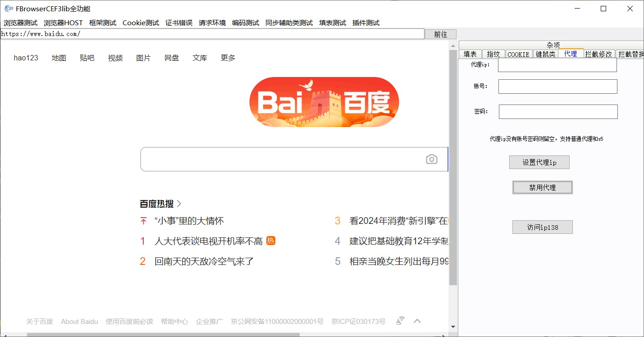Click the About Baidu footer link

point(79,321)
